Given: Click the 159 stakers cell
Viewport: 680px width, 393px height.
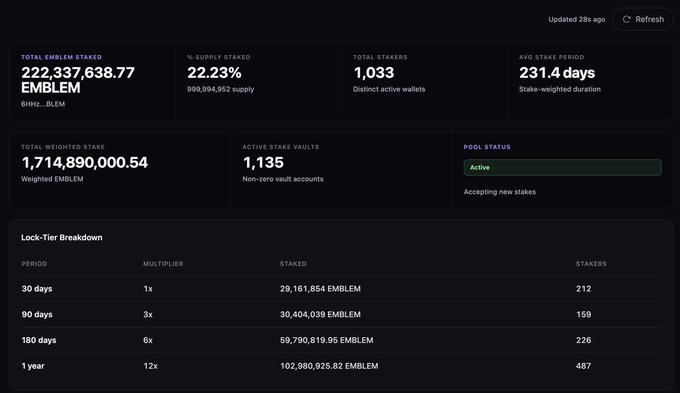Looking at the screenshot, I should pyautogui.click(x=583, y=314).
